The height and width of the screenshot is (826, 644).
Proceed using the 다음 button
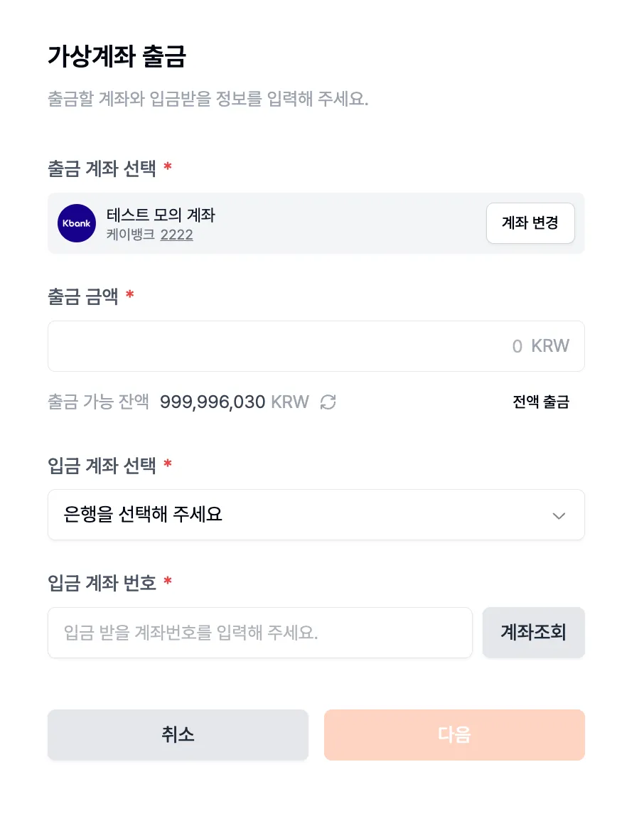454,735
